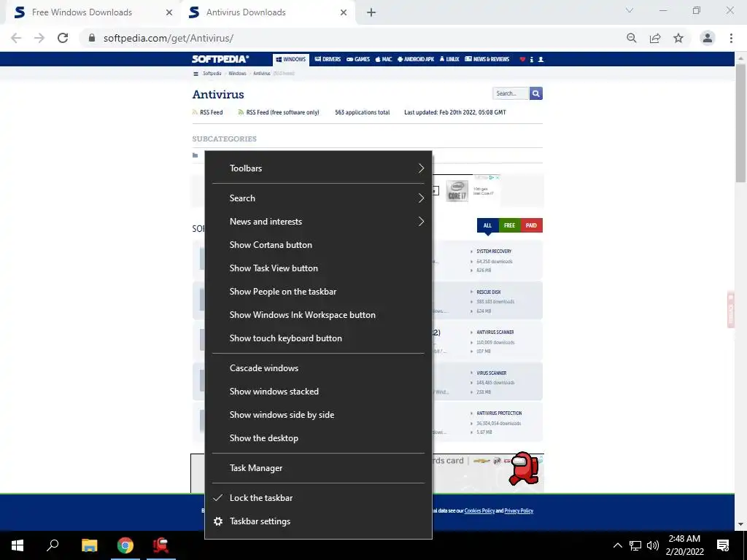The height and width of the screenshot is (560, 747).
Task: Bookmark this page with the star
Action: pos(678,38)
